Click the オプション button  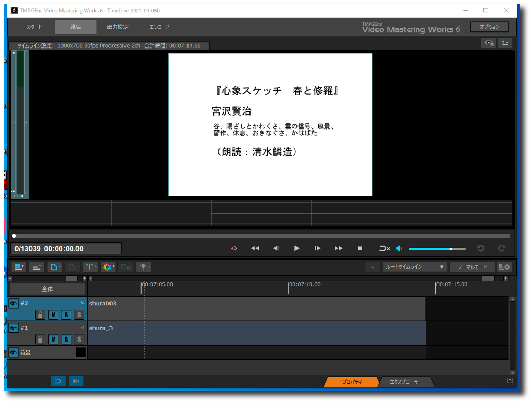coord(489,27)
